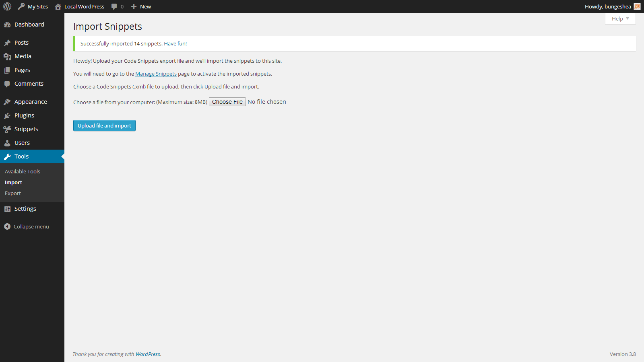The width and height of the screenshot is (644, 362).
Task: Click the Version 3.8 footer text
Action: (623, 354)
